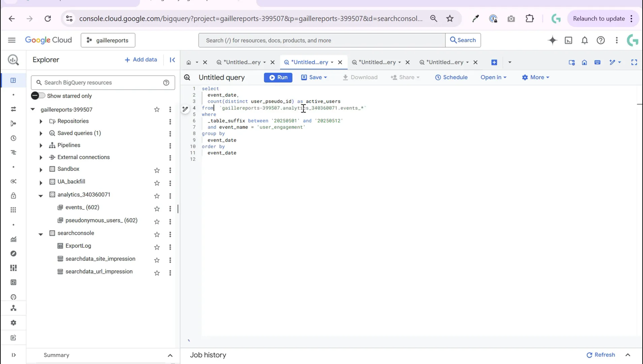643x364 pixels.
Task: Expand the Repositories node
Action: coord(41,121)
